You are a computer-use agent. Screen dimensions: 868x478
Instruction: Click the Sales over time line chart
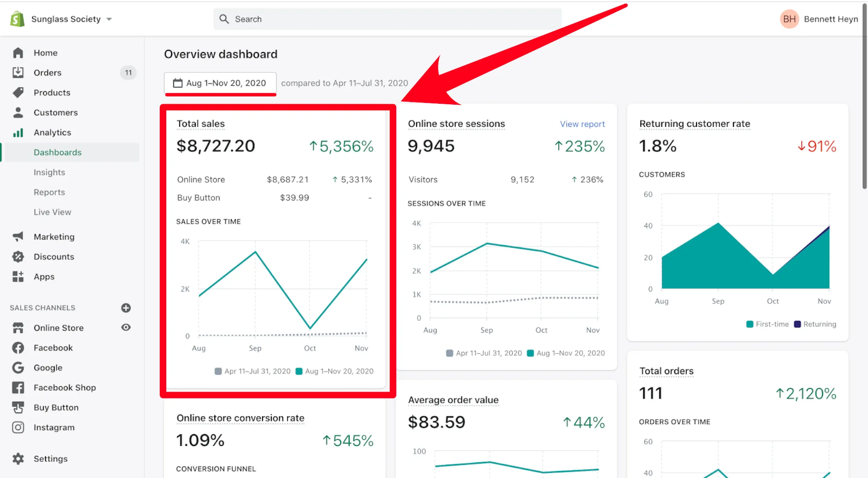point(283,290)
